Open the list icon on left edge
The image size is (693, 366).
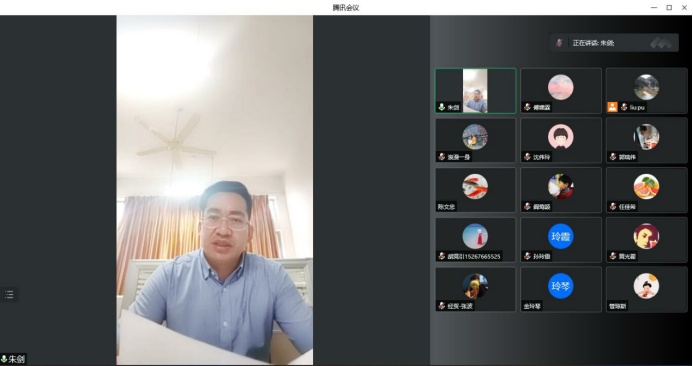click(x=9, y=294)
